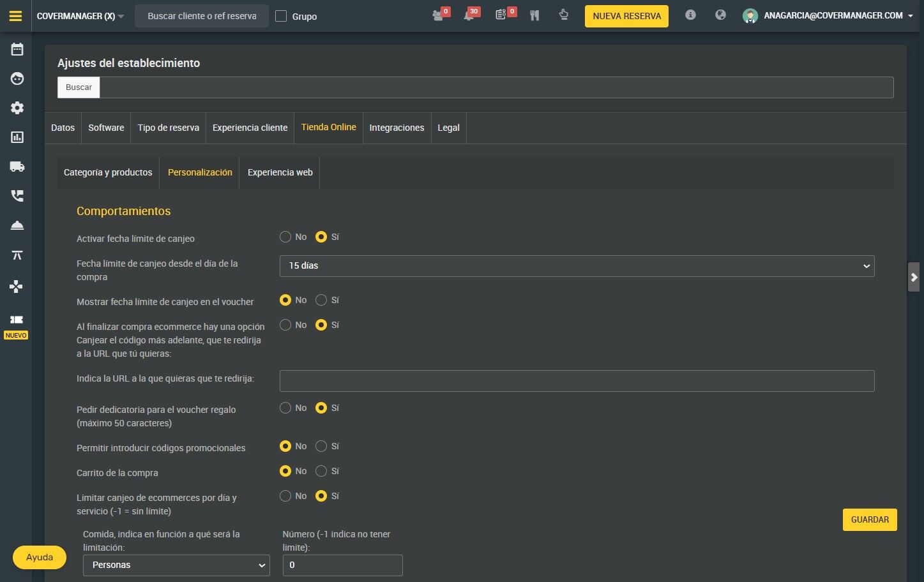Check the Grupo checkbox

click(281, 16)
